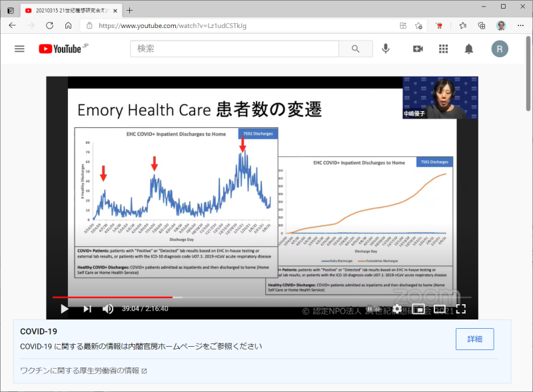Mute the video with speaker icon
Viewport: 533px width, 392px height.
pyautogui.click(x=108, y=309)
